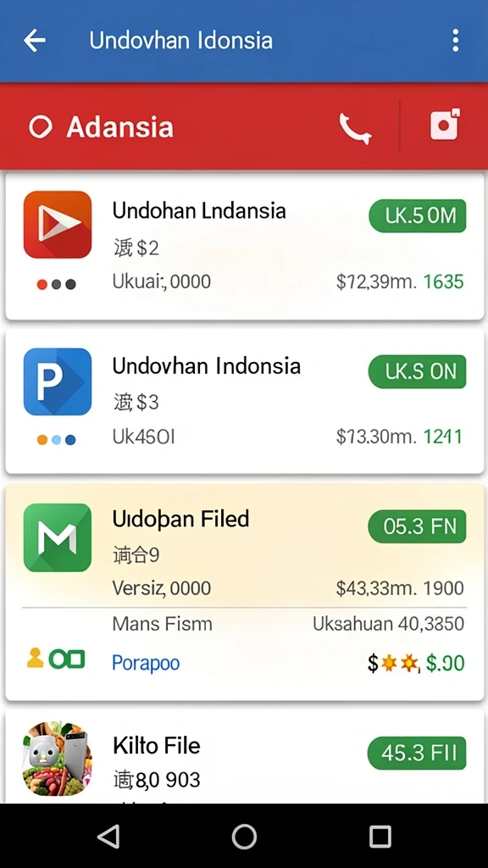
Task: Open the red play-arrow app icon
Action: point(58,224)
